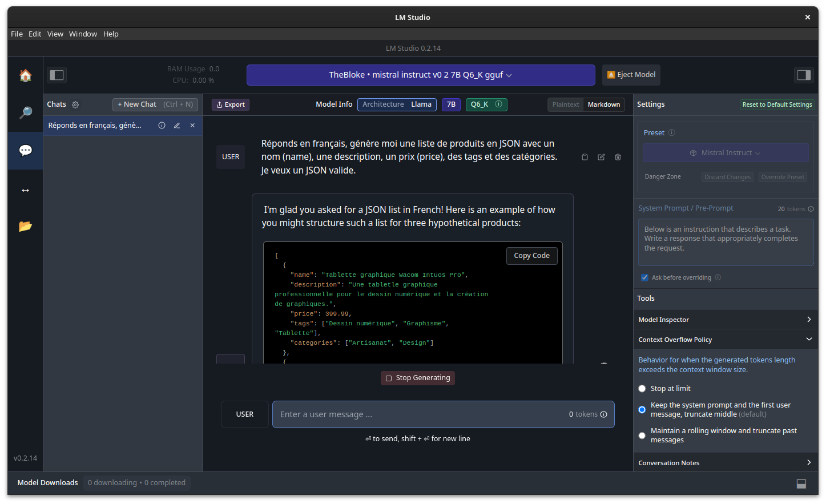The image size is (826, 504).
Task: Switch message rendering to Markdown
Action: tap(604, 104)
